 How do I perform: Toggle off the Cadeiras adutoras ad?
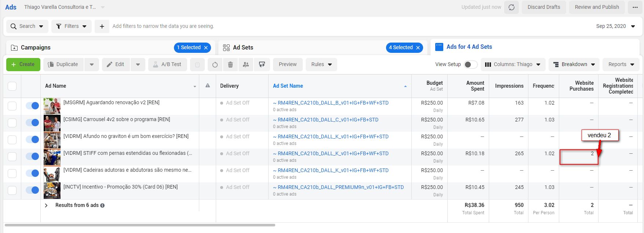click(x=32, y=173)
